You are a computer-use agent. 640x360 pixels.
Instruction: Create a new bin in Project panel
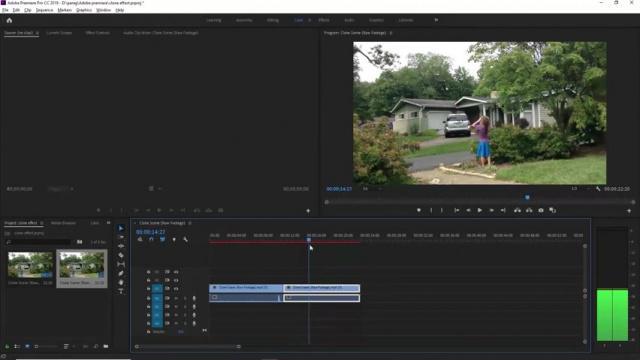[x=106, y=346]
